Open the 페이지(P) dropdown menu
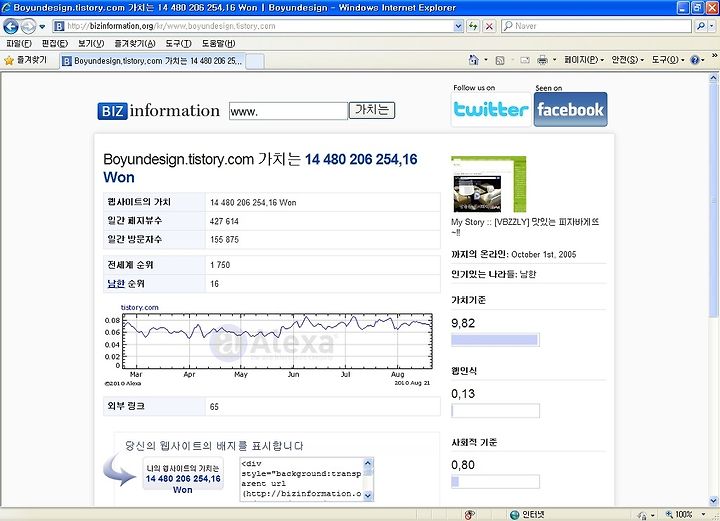The height and width of the screenshot is (521, 720). 584,60
